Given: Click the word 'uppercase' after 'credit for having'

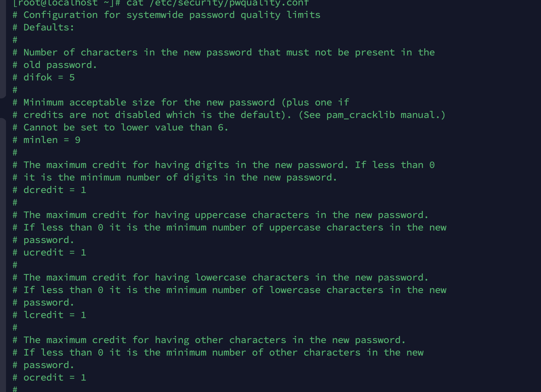Looking at the screenshot, I should coord(220,215).
